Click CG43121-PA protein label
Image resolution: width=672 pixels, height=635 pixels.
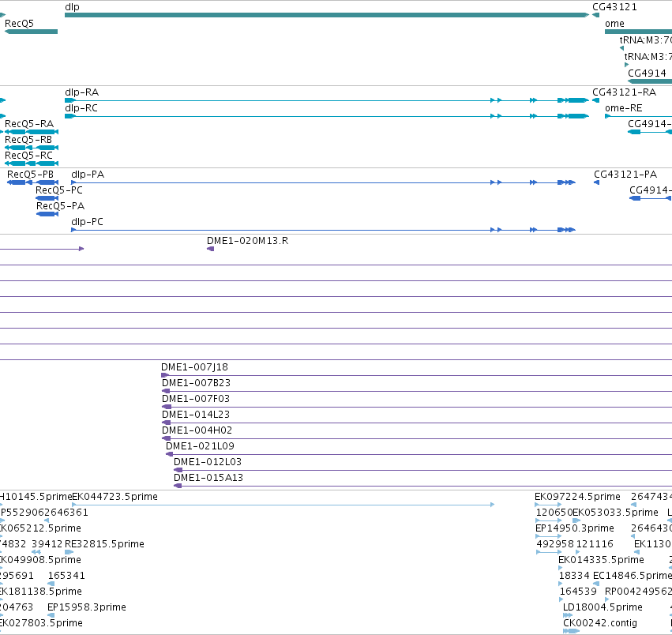625,175
